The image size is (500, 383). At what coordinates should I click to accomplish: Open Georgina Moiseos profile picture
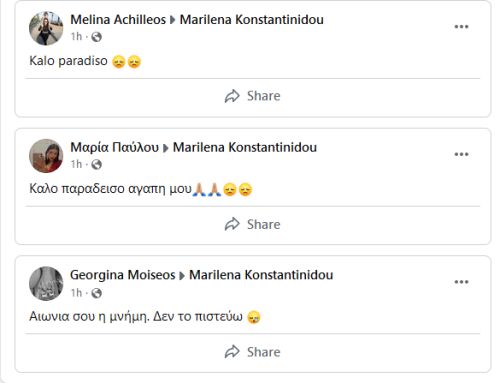46,283
